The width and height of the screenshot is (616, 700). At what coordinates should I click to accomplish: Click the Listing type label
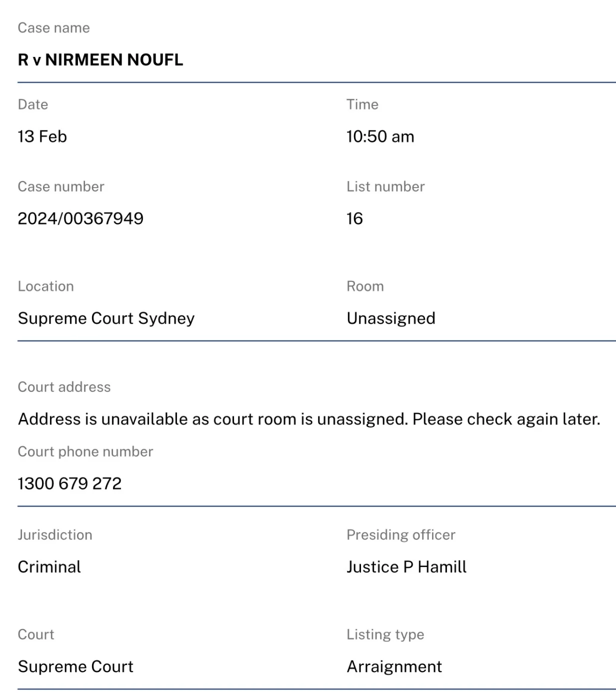click(385, 634)
